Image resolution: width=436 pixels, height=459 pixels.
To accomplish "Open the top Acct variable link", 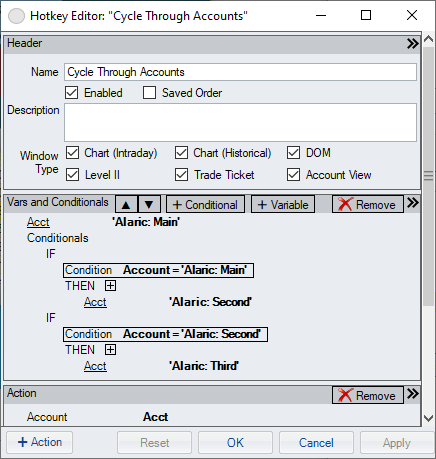I will pyautogui.click(x=38, y=222).
